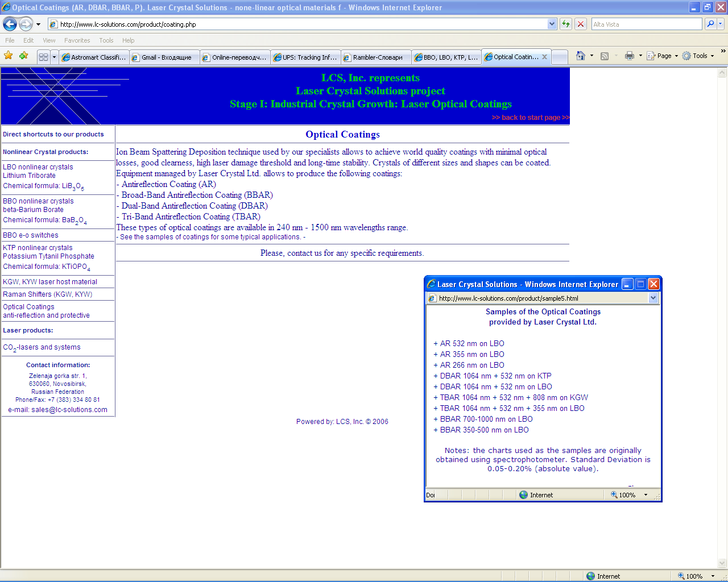728x582 pixels.
Task: Open the BBO nonlinear crystals link
Action: pyautogui.click(x=38, y=201)
